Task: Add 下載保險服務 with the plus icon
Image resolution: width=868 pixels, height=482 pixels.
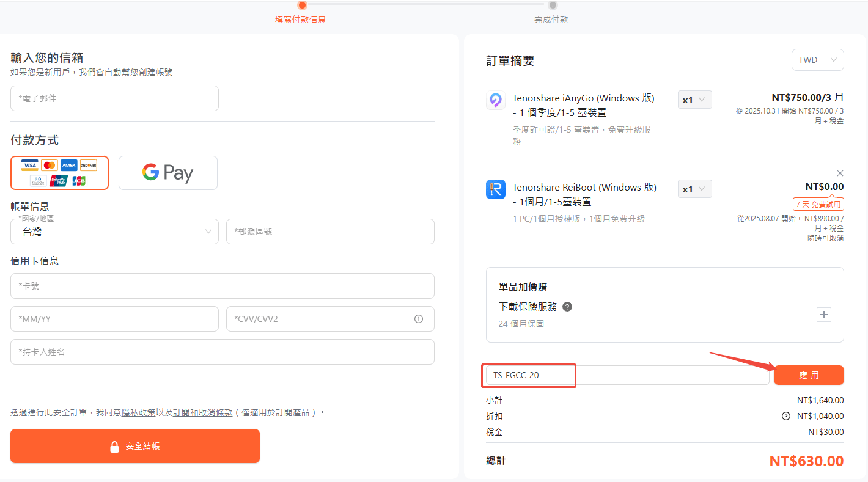Action: [x=824, y=315]
